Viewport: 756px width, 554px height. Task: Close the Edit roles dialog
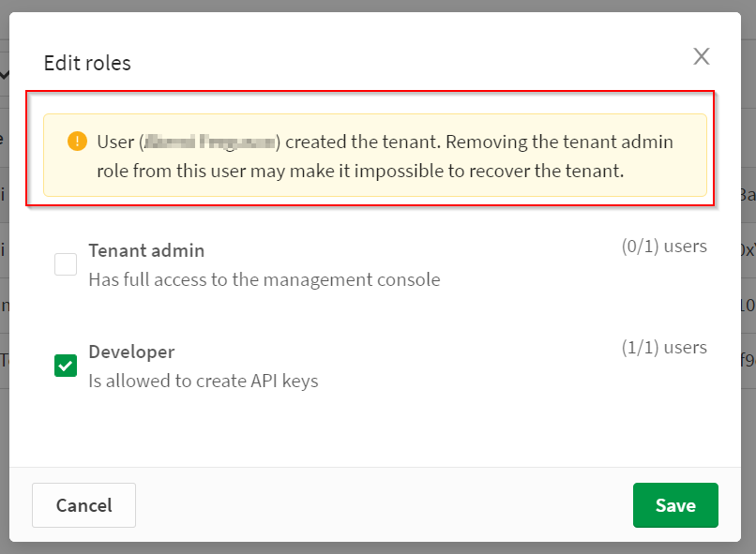tap(702, 56)
